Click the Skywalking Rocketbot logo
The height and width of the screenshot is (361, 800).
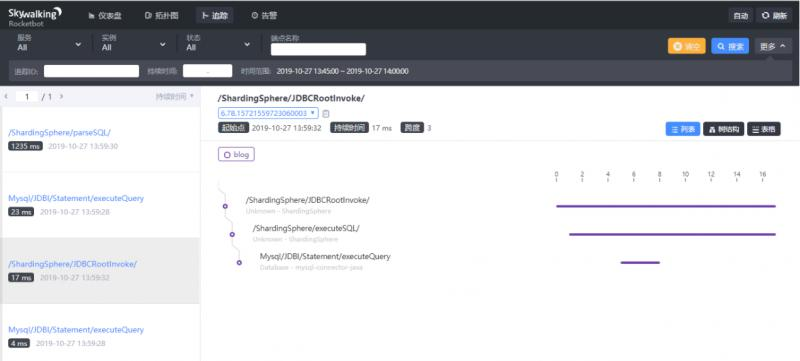[x=35, y=16]
